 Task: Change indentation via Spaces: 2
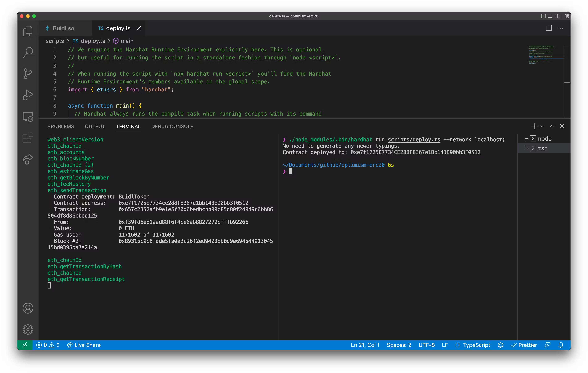coord(399,345)
